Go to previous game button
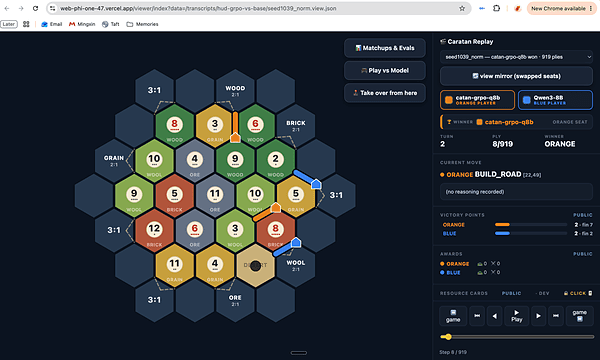Viewport: 600px width, 360px height. coord(453,316)
